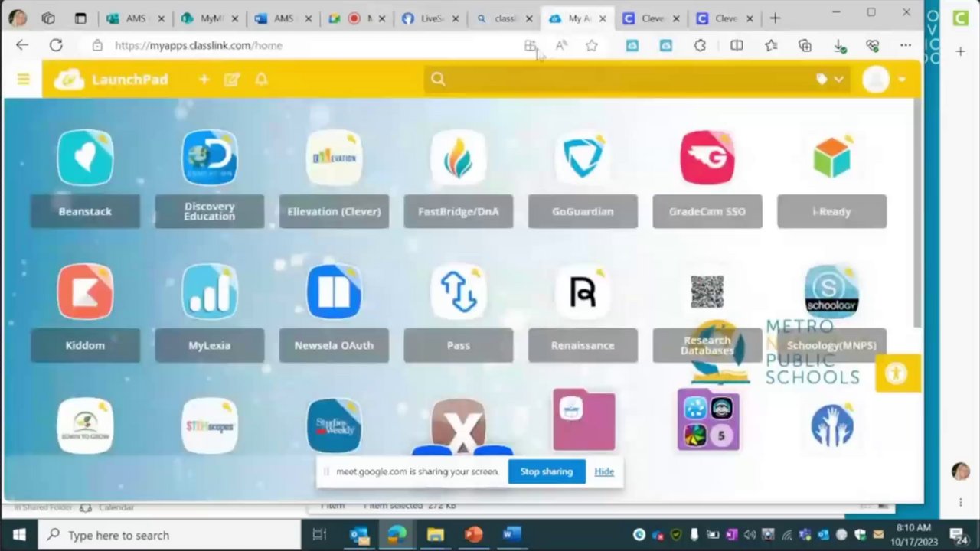Viewport: 980px width, 551px height.
Task: Open the Beanstack app icon
Action: click(85, 158)
